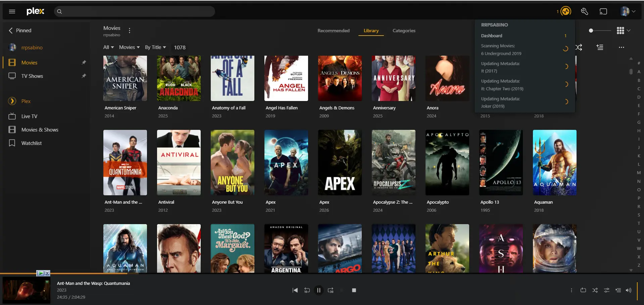The image size is (644, 305).
Task: Seek using the orange playback progress bar
Action: (322, 273)
